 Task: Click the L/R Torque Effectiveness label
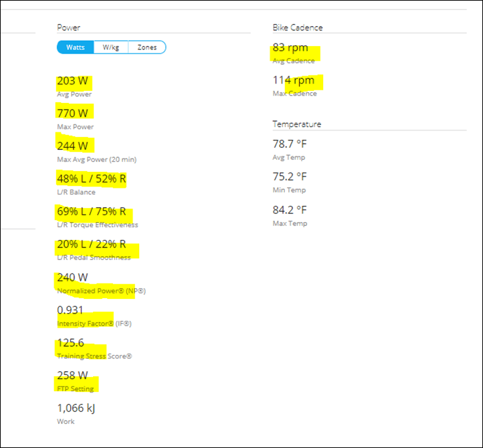pos(98,225)
